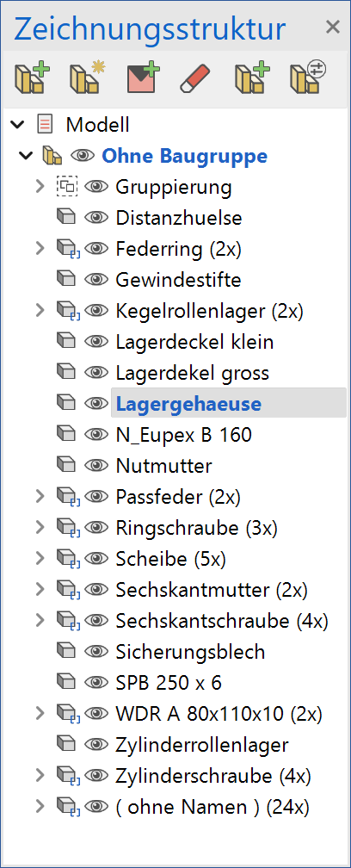This screenshot has width=351, height=868.
Task: Select the eraser tool icon
Action: [x=195, y=79]
